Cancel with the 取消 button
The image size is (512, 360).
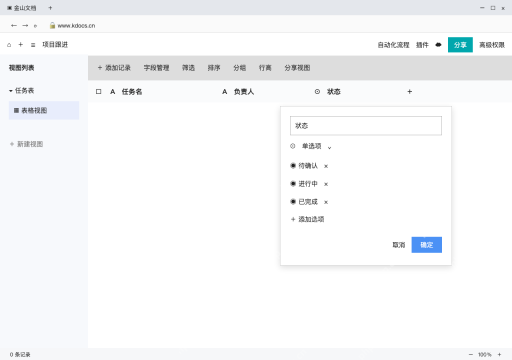coord(399,245)
